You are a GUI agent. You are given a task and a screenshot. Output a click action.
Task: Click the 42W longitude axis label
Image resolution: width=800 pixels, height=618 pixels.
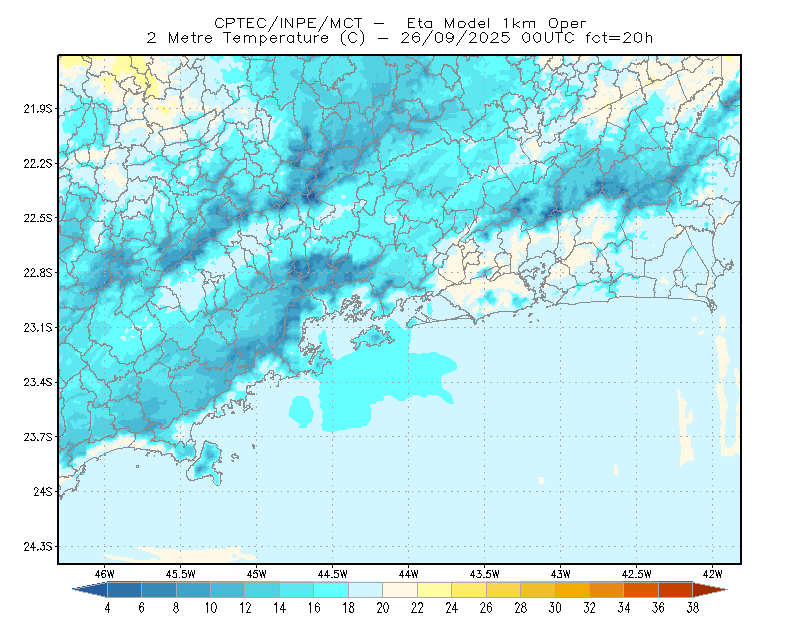[712, 574]
